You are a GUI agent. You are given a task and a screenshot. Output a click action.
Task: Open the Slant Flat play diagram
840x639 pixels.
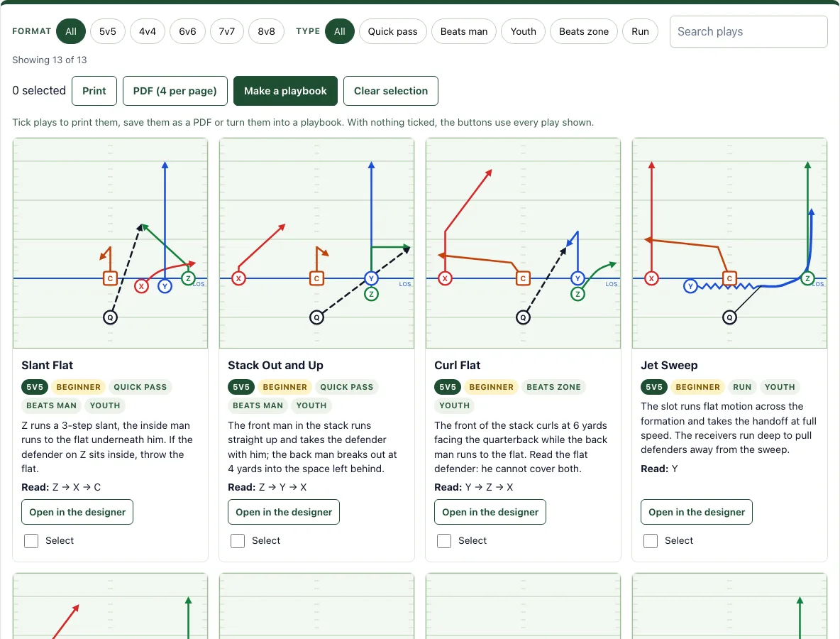(111, 243)
